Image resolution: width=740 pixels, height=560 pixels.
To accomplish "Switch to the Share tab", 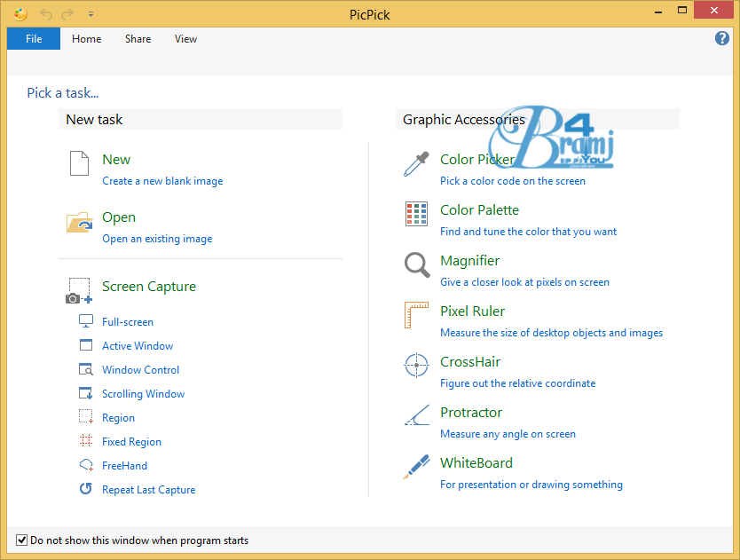I will point(138,39).
